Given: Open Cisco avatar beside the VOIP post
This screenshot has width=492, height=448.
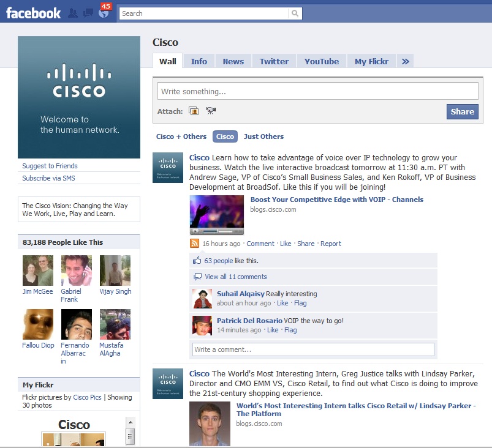Looking at the screenshot, I should point(168,168).
